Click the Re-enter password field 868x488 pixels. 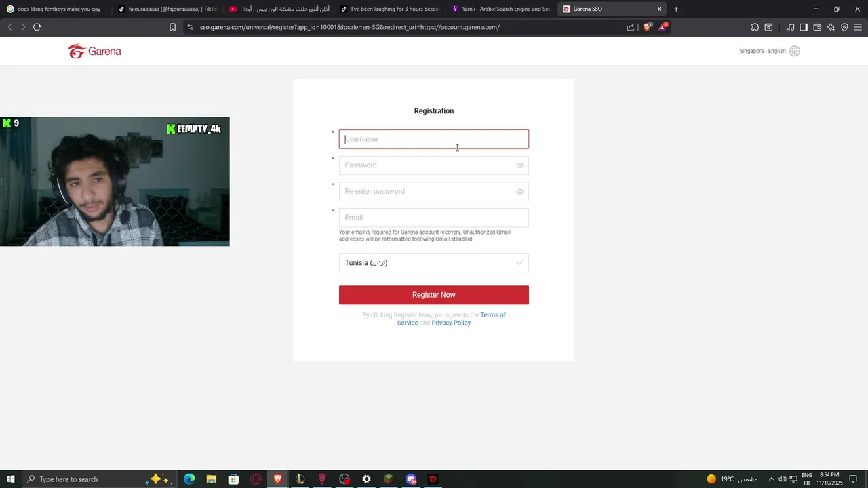[434, 192]
